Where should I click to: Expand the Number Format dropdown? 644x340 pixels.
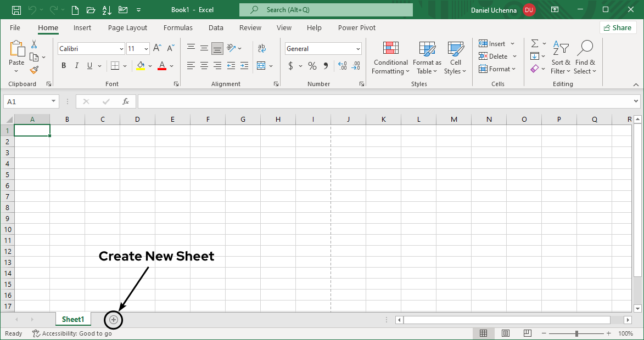click(357, 48)
